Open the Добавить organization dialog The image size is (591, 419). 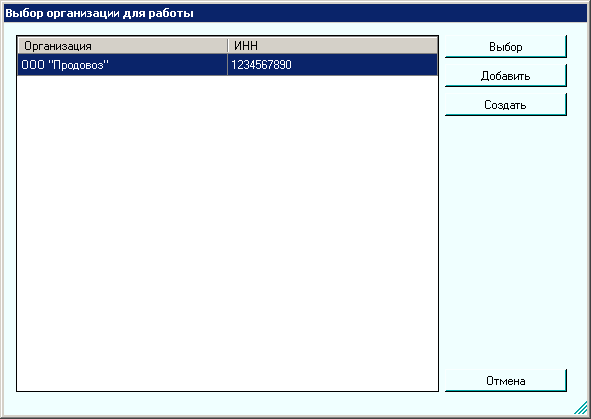[x=505, y=75]
